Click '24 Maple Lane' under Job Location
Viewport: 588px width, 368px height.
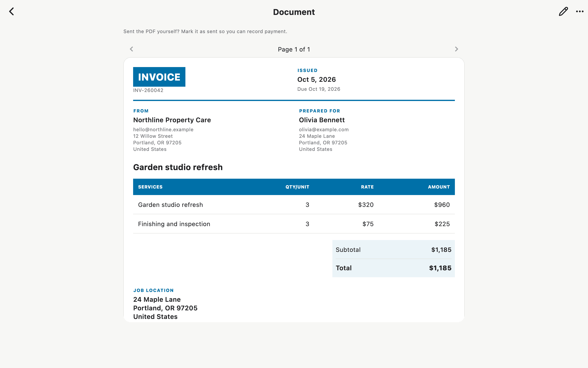[x=157, y=299]
